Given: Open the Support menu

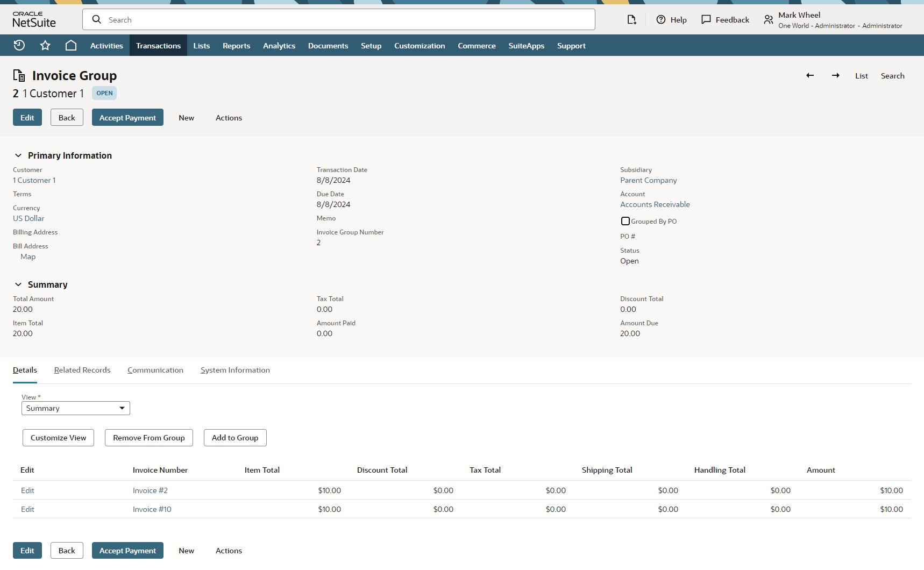Looking at the screenshot, I should pyautogui.click(x=571, y=46).
